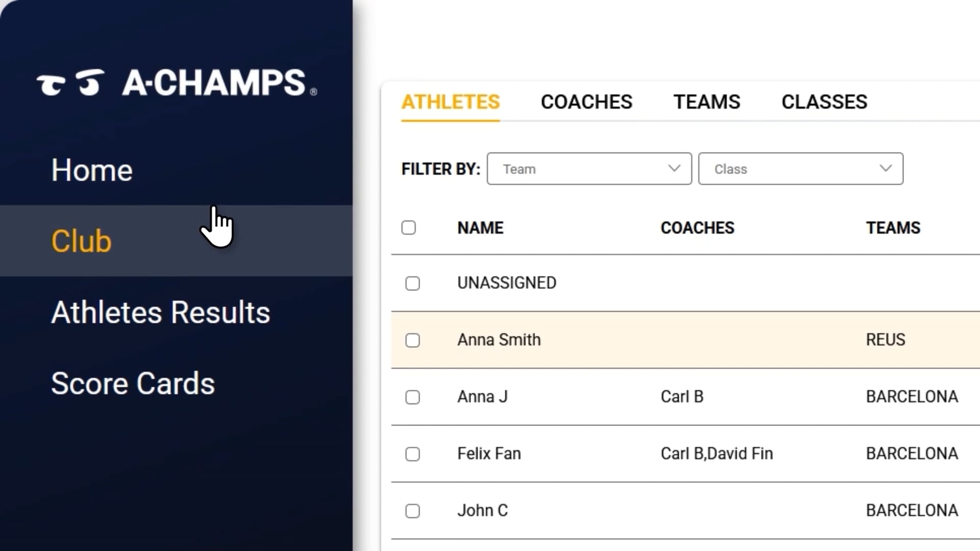Go to Score Cards

click(x=133, y=384)
